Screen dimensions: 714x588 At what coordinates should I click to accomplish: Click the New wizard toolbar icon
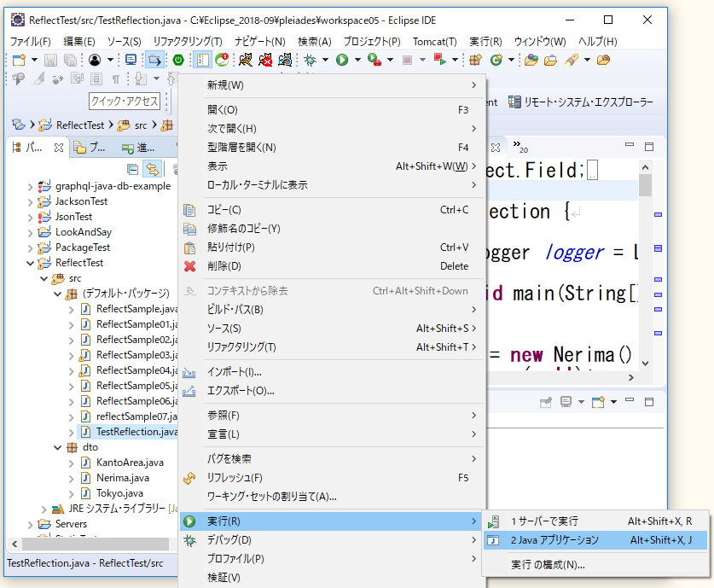pyautogui.click(x=19, y=60)
